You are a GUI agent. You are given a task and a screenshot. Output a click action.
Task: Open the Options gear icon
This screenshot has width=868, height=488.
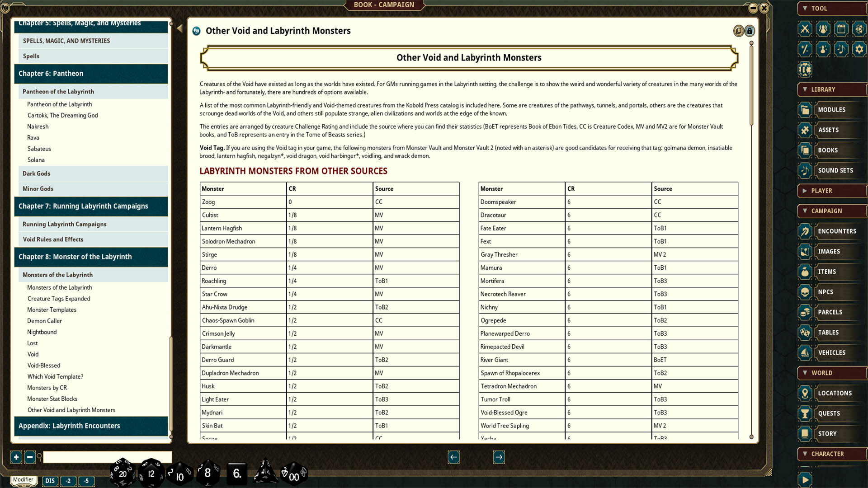point(859,50)
